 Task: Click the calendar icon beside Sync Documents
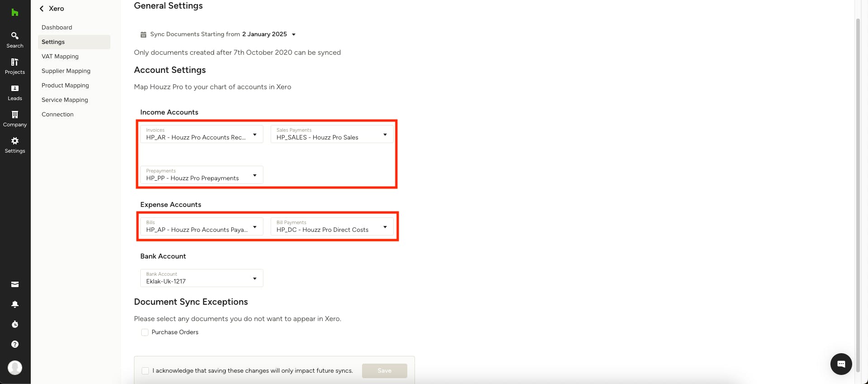tap(143, 34)
